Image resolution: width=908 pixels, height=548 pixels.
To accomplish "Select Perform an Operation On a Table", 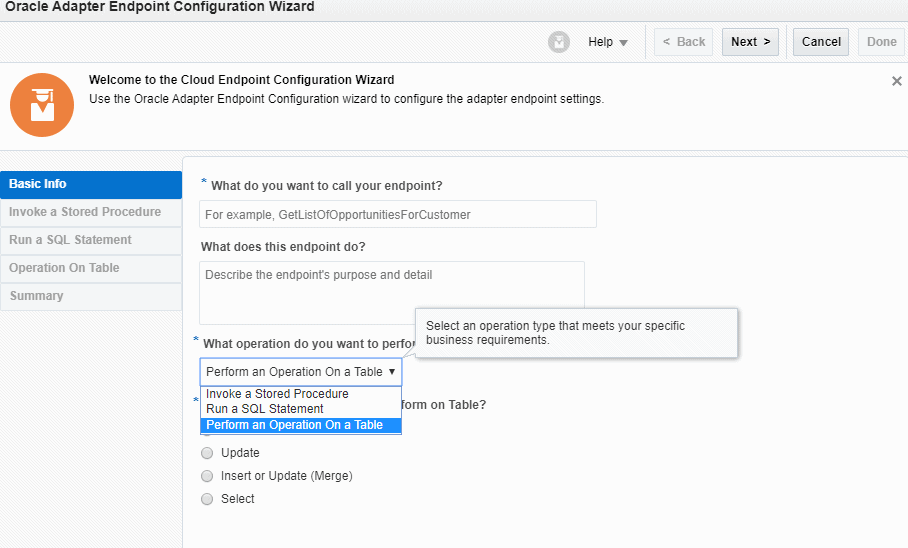I will (294, 425).
